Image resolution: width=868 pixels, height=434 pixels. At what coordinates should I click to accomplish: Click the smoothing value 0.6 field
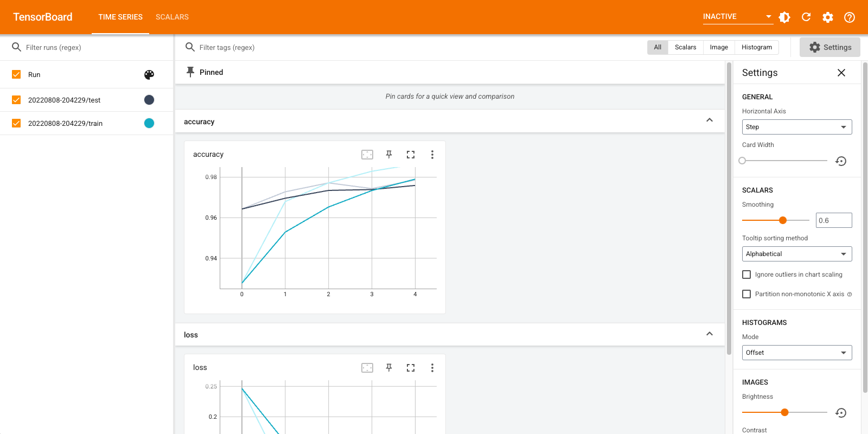[x=834, y=220]
